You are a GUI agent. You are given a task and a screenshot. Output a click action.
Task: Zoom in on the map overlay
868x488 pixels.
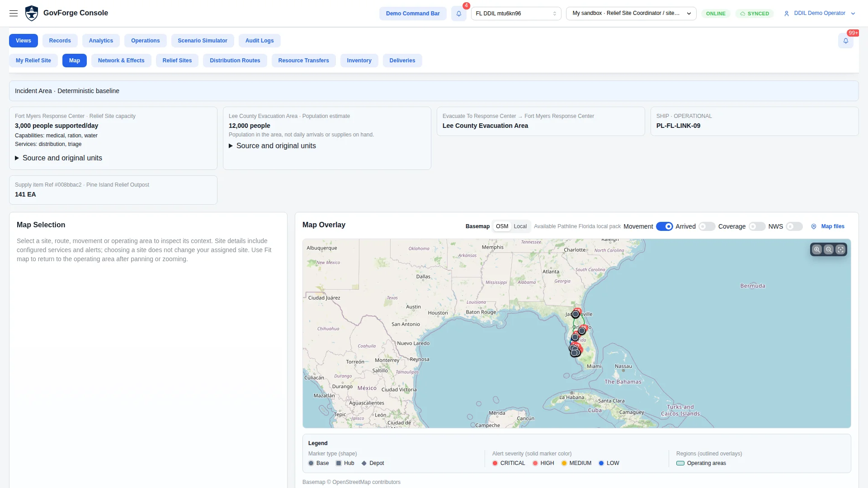point(817,249)
